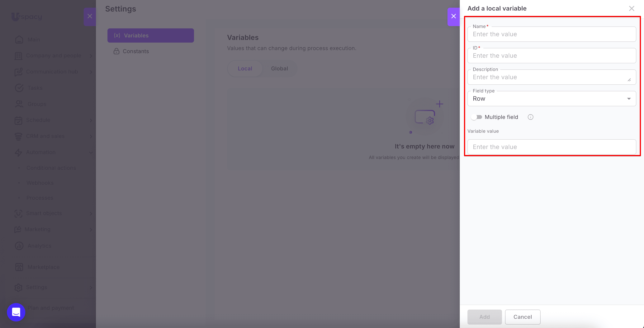
Task: Focus the ID input field
Action: pos(552,56)
